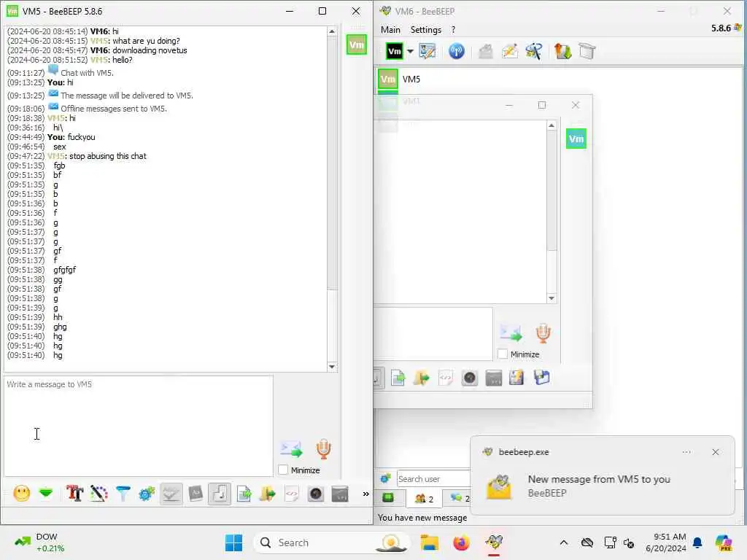Dismiss the beebeep.exe notification with X
Viewport: 747px width, 560px height.
coord(715,452)
